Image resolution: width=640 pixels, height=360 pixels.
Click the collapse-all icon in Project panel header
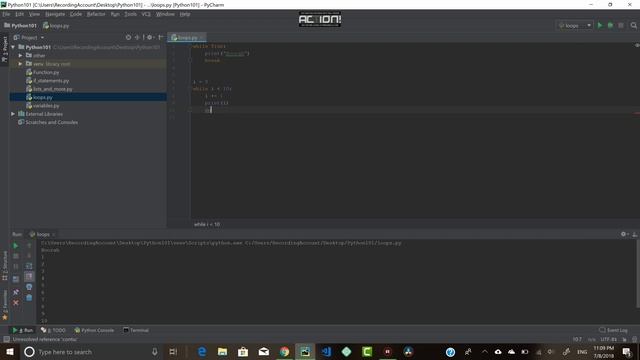138,37
